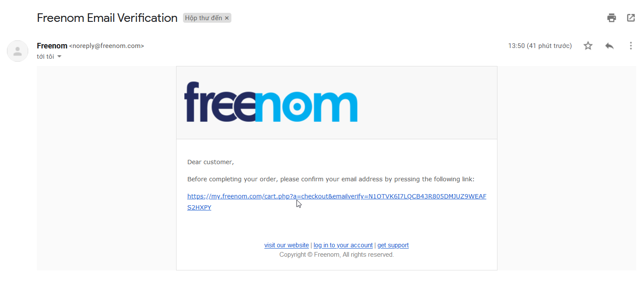
Task: Click the sender address noreply@freenom.com
Action: pyautogui.click(x=107, y=46)
